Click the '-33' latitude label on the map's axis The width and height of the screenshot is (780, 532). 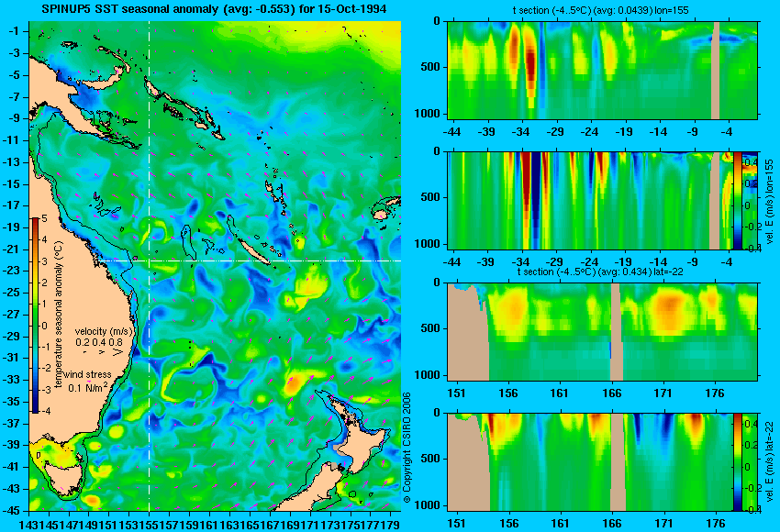(11, 380)
